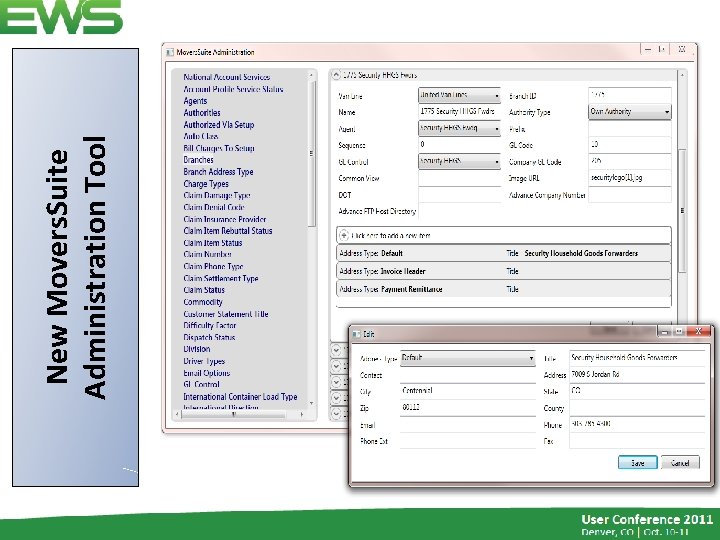This screenshot has height=540, width=720.
Task: Click the Phone field in Edit dialog
Action: (x=637, y=424)
